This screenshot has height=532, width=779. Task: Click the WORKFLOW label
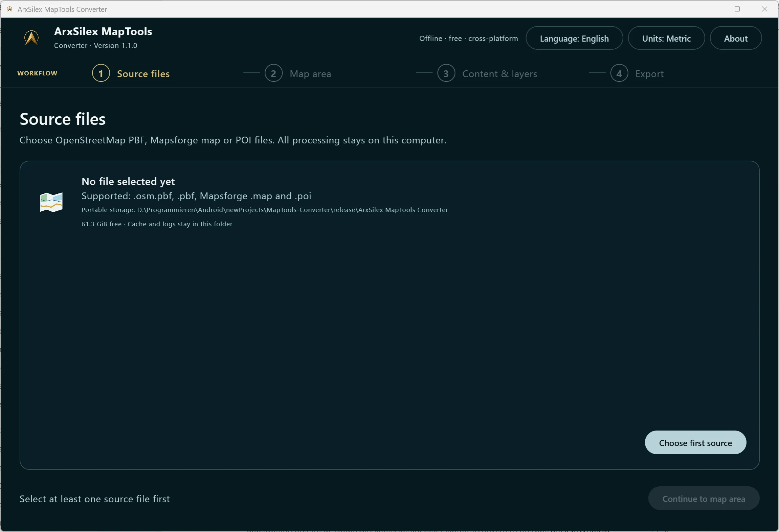tap(37, 73)
